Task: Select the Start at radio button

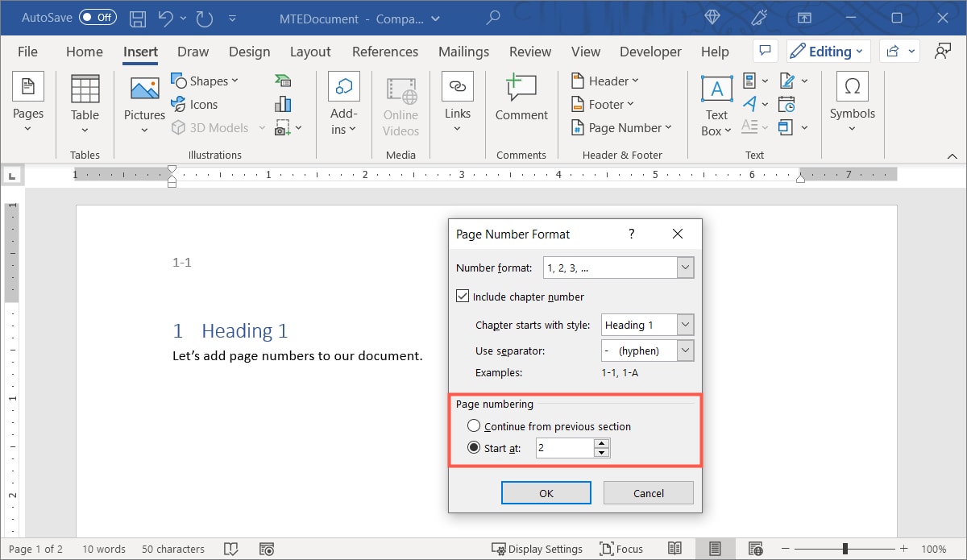Action: [x=474, y=447]
